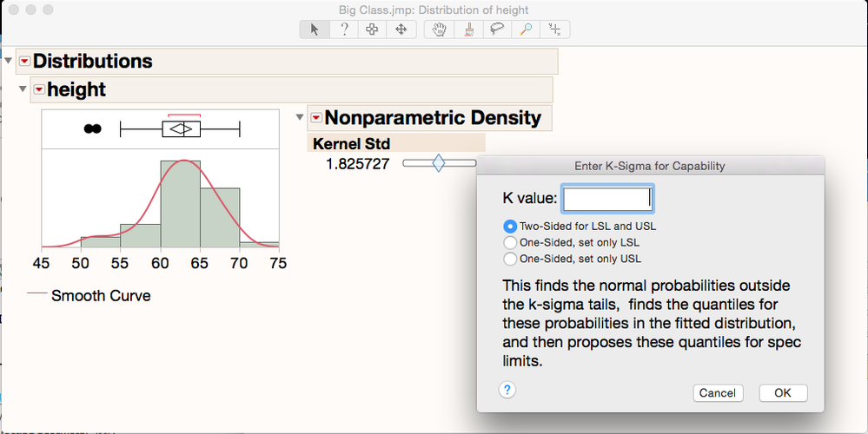Screen dimensions: 868x434
Task: Collapse the Nonparametric Density section
Action: pos(300,117)
